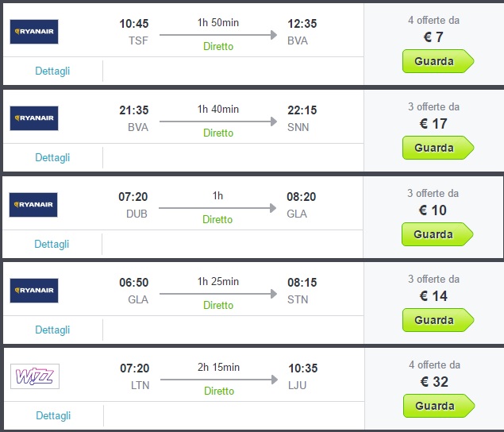Click the Ryanair logo for TSF flight
The image size is (504, 432).
(34, 32)
